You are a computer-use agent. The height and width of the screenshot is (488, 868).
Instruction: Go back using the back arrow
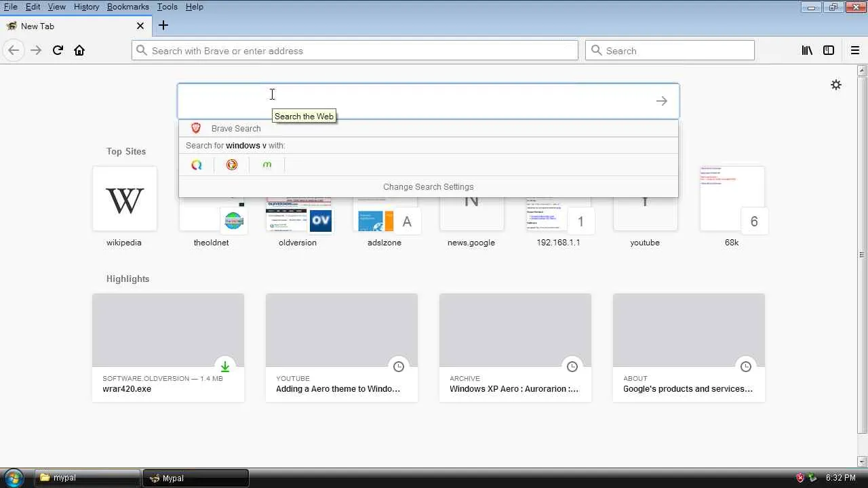coord(14,50)
